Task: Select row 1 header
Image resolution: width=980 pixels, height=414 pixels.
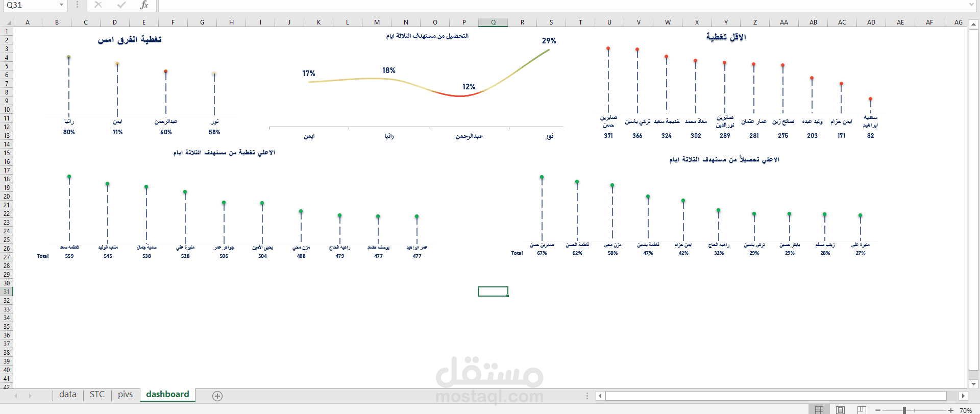Action: point(7,32)
